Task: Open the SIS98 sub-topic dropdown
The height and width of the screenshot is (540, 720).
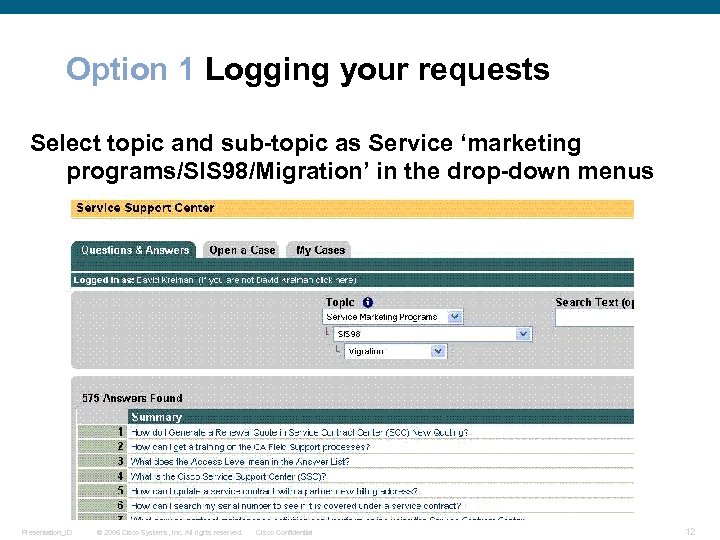Action: [433, 334]
